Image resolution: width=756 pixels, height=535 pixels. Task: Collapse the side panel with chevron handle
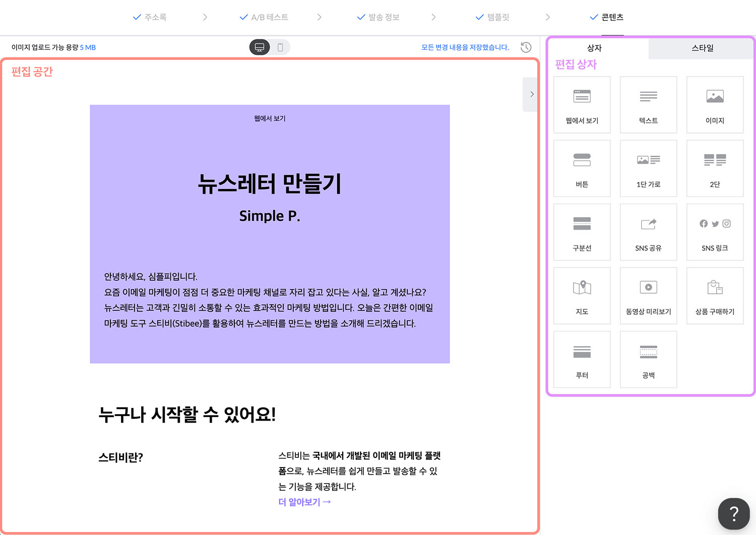click(x=531, y=94)
